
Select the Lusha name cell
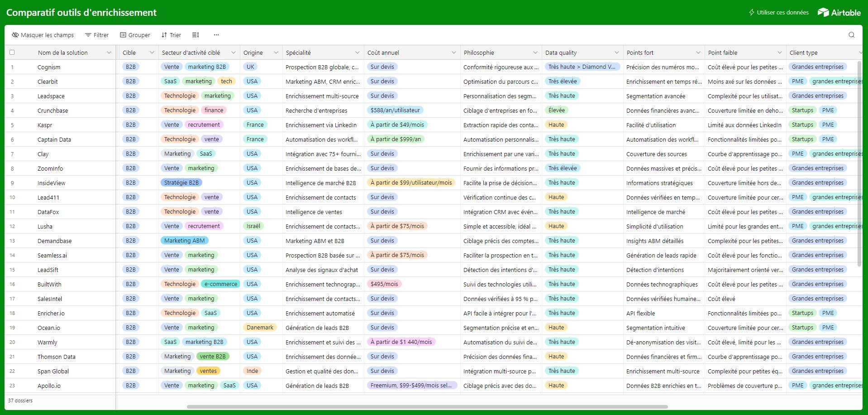[45, 226]
